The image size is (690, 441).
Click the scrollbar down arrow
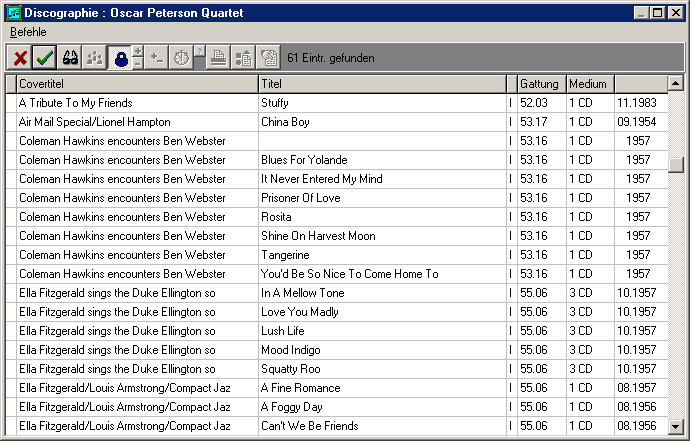tap(675, 426)
